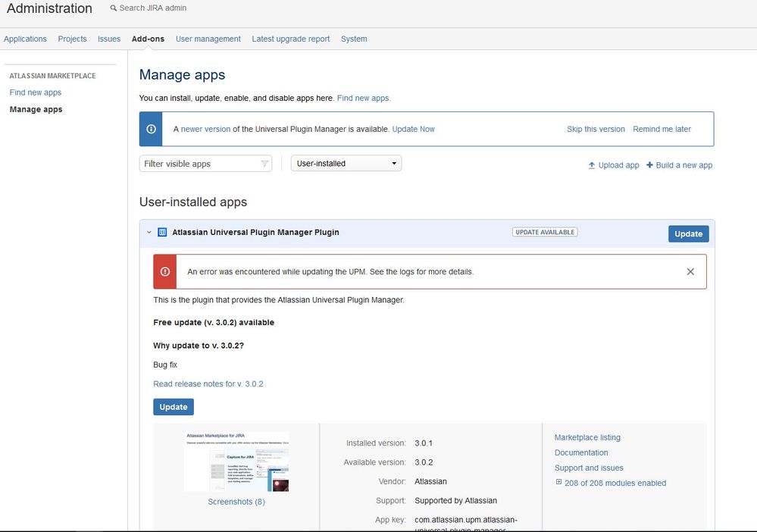Open the User management tab

click(208, 39)
